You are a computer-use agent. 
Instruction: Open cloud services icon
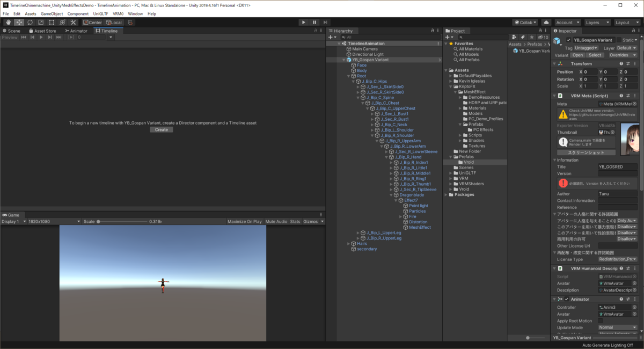(546, 23)
